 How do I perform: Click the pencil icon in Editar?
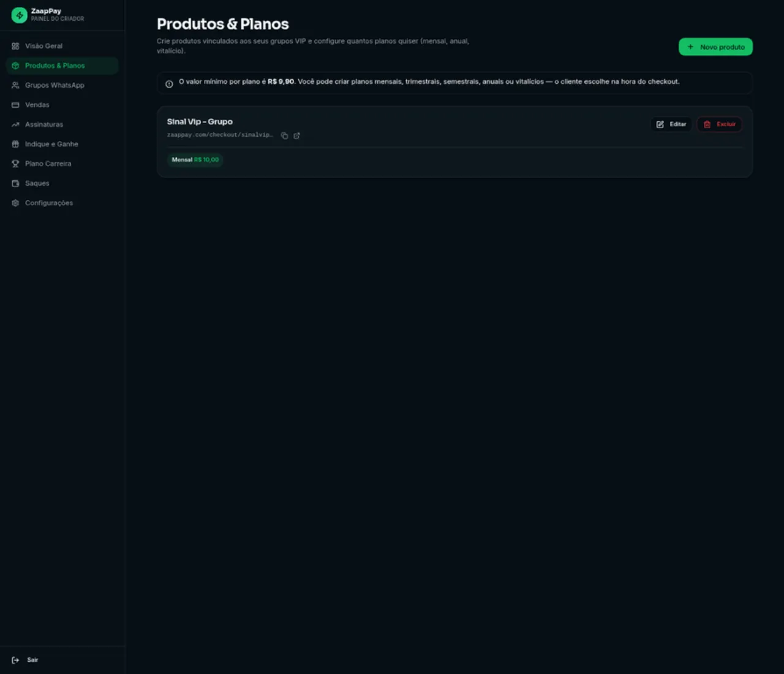pos(660,124)
